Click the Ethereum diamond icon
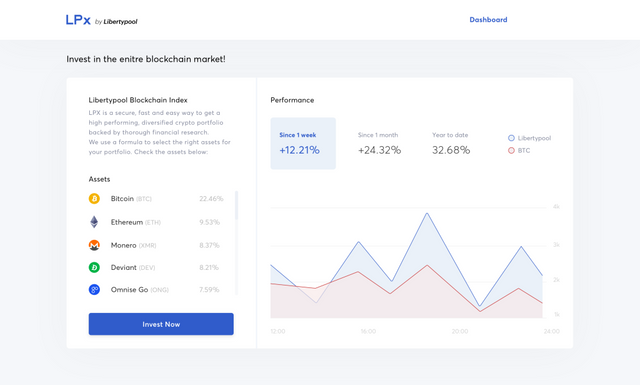 [94, 222]
